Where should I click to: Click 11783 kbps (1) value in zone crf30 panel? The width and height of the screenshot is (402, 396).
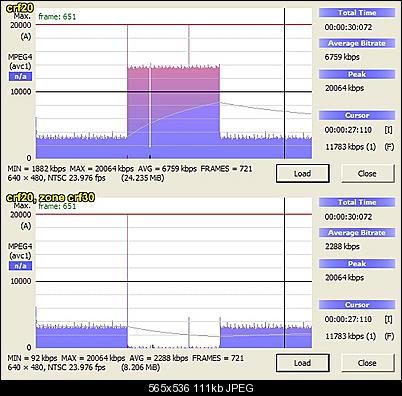(351, 336)
